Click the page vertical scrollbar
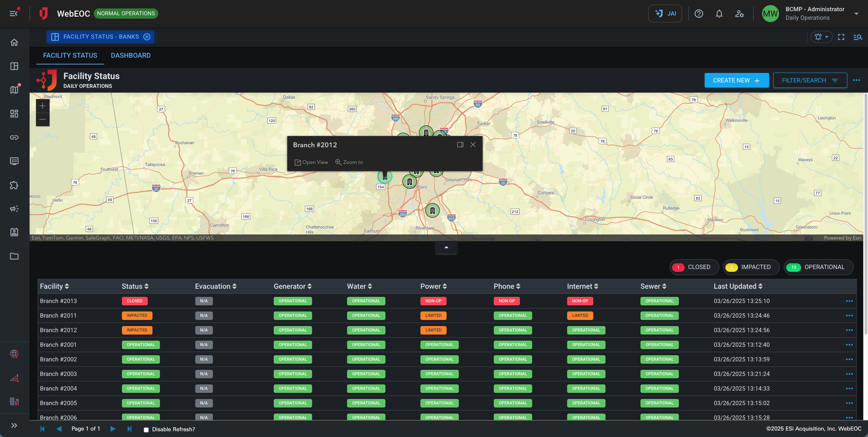 point(866,214)
